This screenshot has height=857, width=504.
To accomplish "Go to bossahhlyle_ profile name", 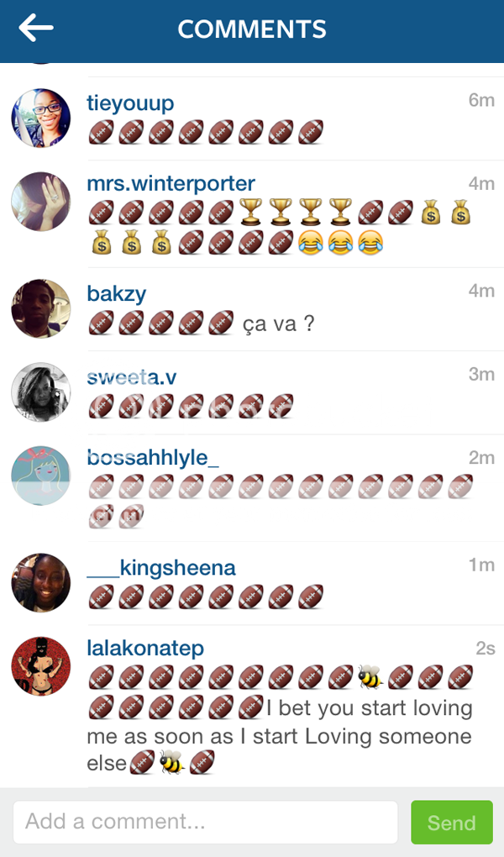I will coord(153,458).
